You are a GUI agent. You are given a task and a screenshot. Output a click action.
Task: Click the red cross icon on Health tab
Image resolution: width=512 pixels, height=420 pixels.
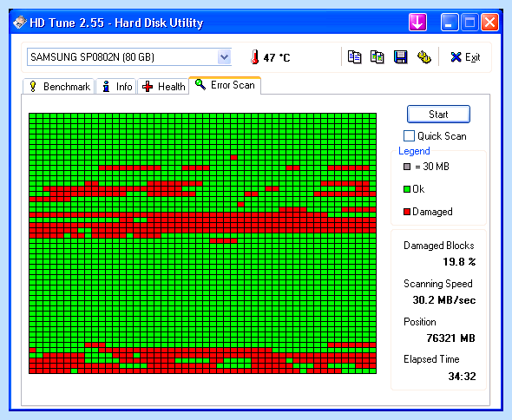coord(148,87)
